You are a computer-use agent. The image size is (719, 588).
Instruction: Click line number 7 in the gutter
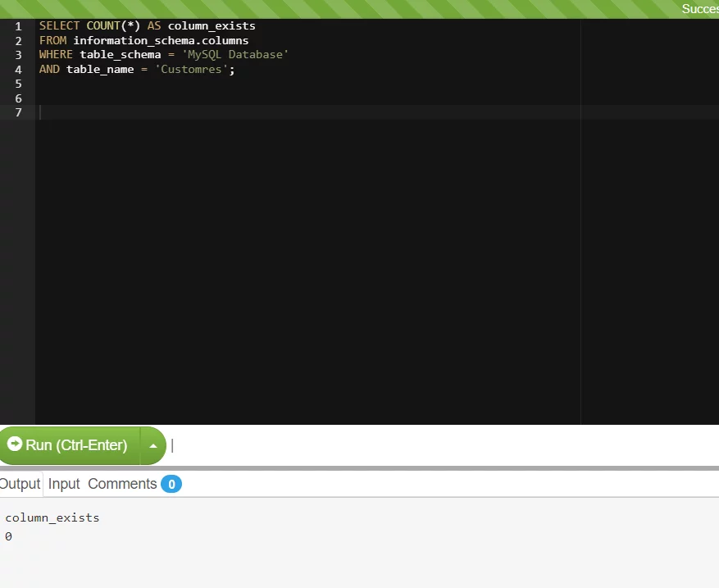(x=18, y=112)
